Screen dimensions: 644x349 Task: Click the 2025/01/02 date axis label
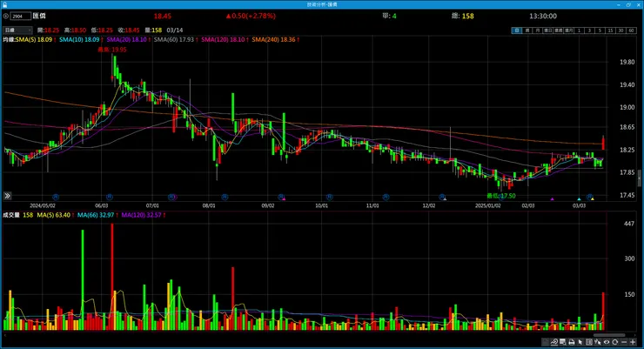488,205
